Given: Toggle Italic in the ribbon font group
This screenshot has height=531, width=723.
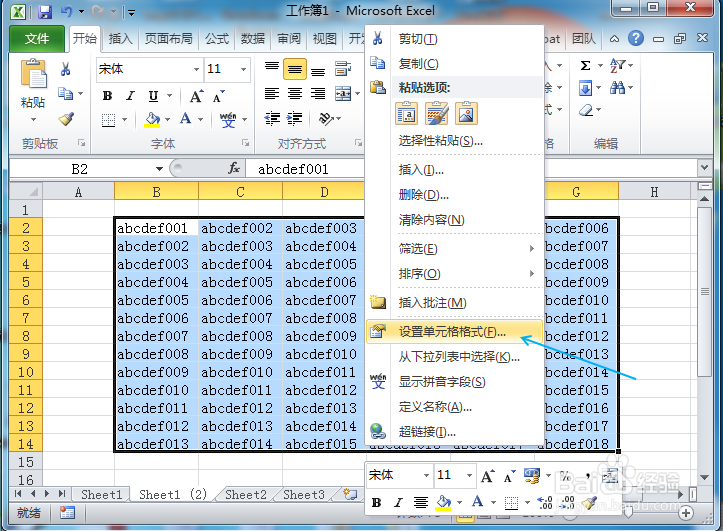Looking at the screenshot, I should (x=130, y=96).
